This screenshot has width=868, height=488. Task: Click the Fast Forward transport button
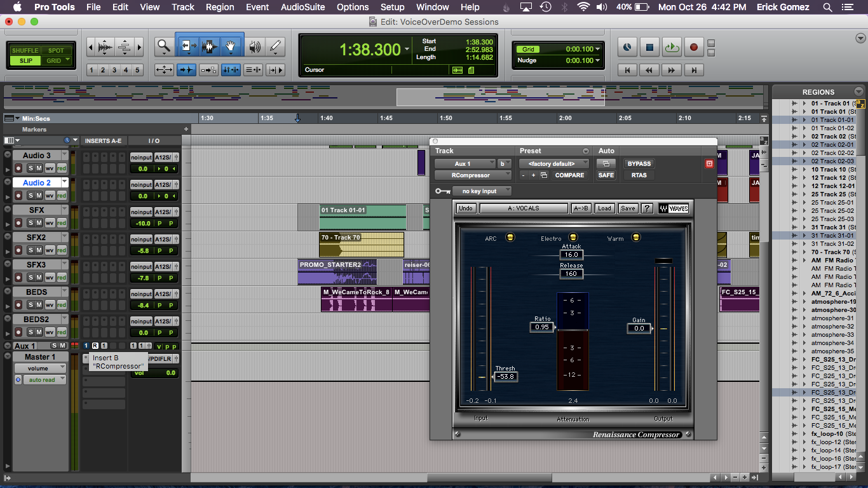(x=672, y=71)
